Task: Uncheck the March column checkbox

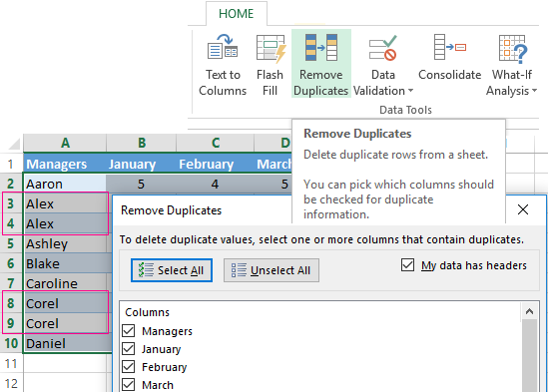Action: coord(129,385)
